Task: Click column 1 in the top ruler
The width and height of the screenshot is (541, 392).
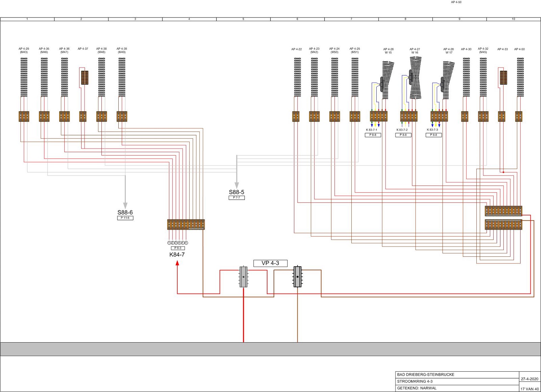Action: point(27,19)
